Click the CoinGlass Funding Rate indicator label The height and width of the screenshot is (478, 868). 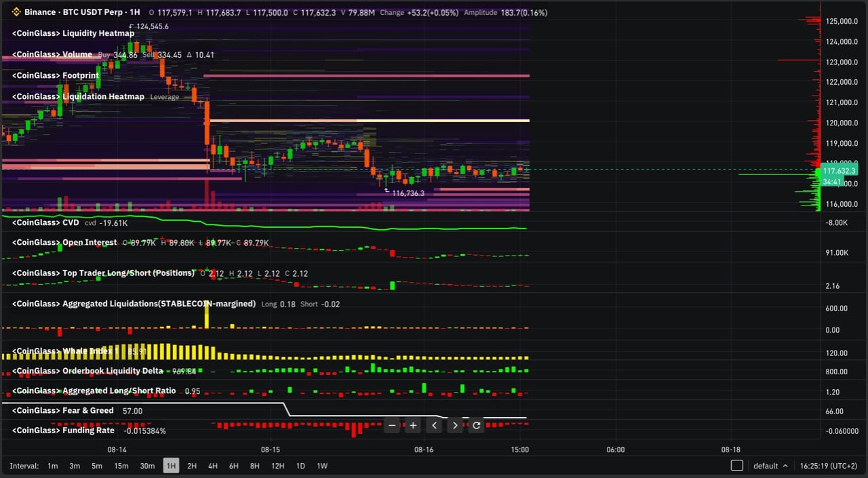(x=64, y=430)
